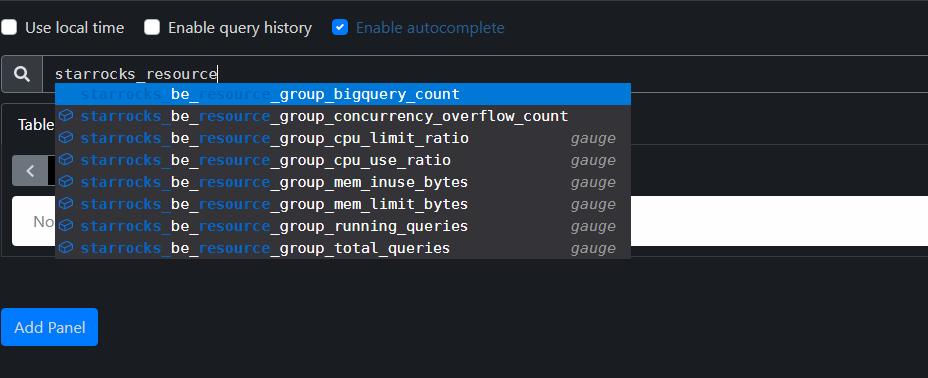Select the group_total_queries autocomplete item
Image resolution: width=928 pixels, height=378 pixels.
click(343, 248)
